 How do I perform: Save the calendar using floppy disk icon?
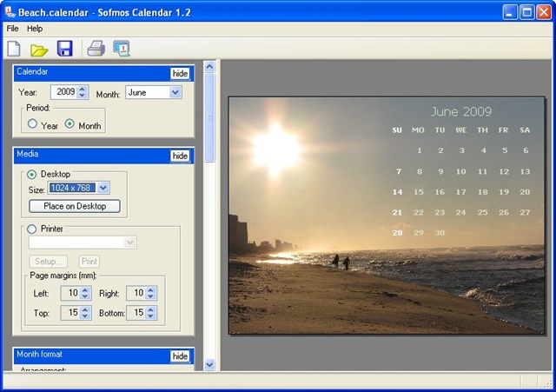(x=64, y=49)
